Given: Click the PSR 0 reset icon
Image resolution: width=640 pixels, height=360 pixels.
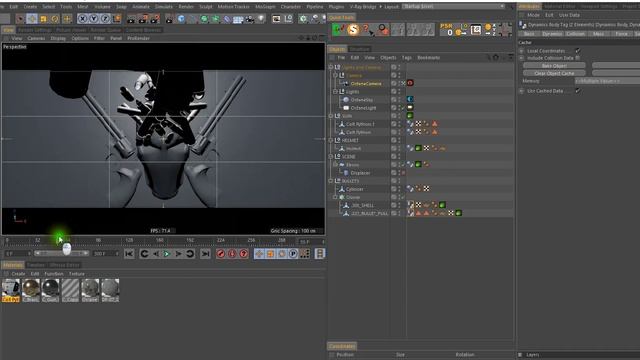Looking at the screenshot, I should coord(447,29).
